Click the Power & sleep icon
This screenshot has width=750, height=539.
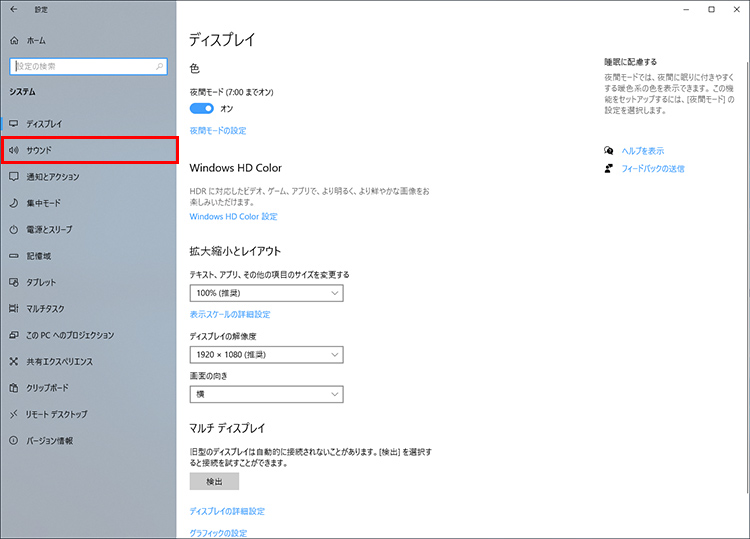[x=14, y=229]
